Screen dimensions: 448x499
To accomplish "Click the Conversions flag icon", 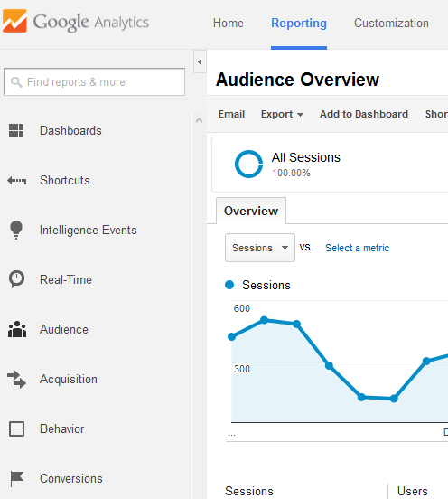I will pyautogui.click(x=17, y=478).
